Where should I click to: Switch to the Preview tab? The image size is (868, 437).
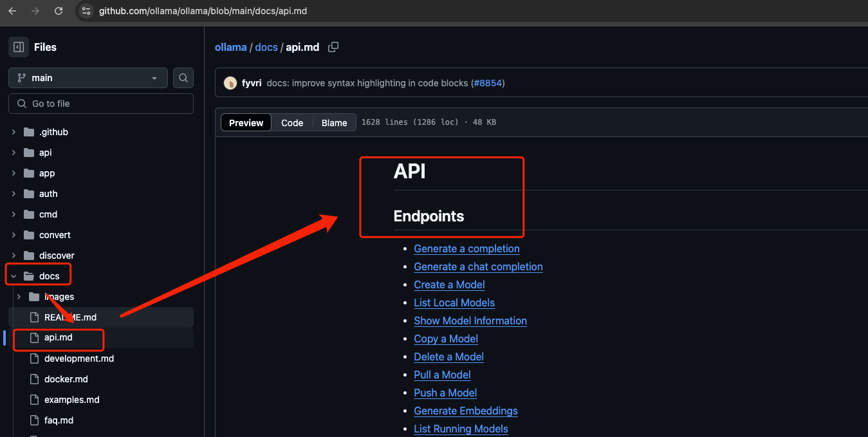[246, 123]
